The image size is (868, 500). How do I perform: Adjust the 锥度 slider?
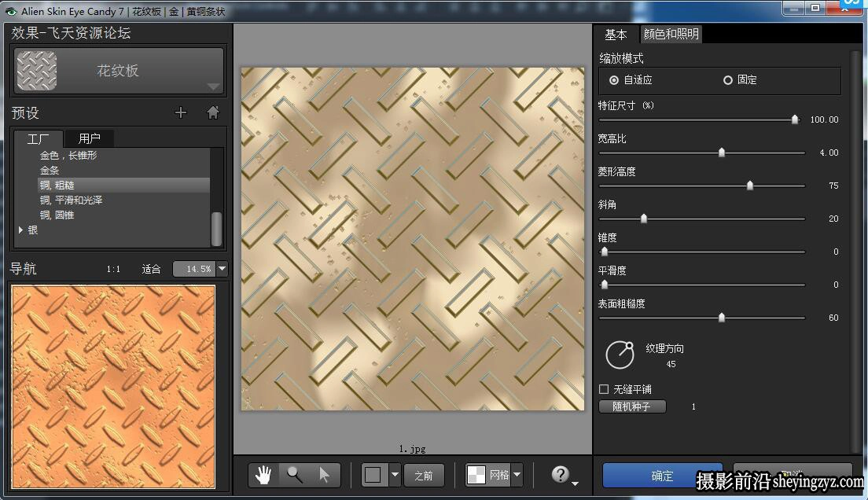tap(605, 252)
